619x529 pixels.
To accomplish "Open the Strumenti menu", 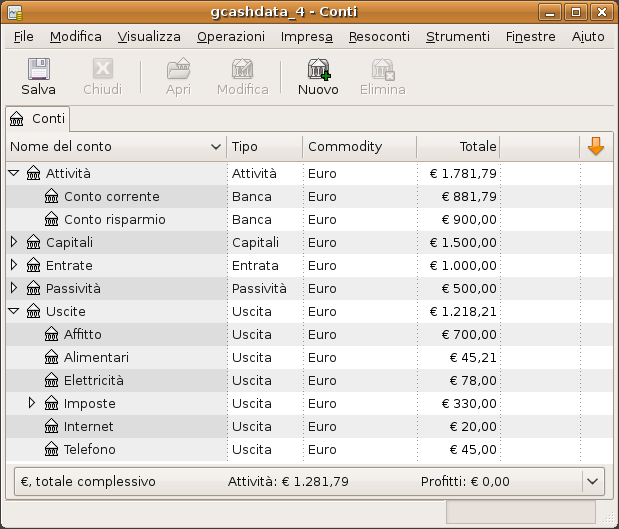I will click(x=457, y=36).
